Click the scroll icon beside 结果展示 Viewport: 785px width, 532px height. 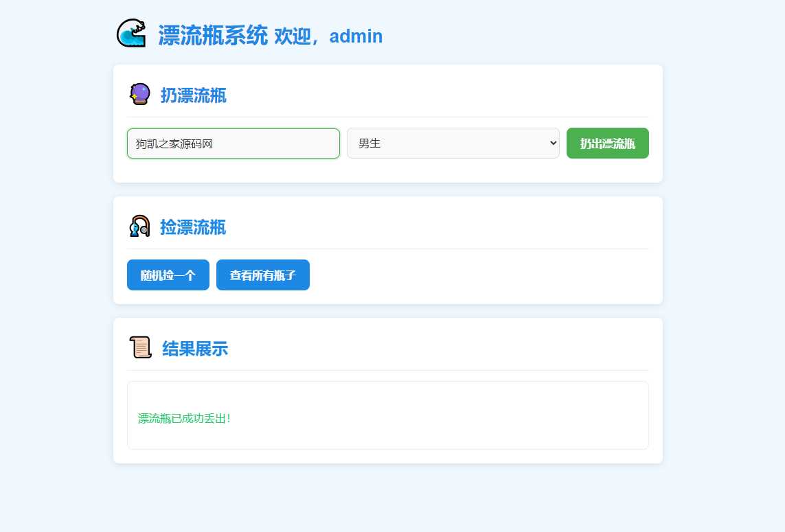coord(140,347)
